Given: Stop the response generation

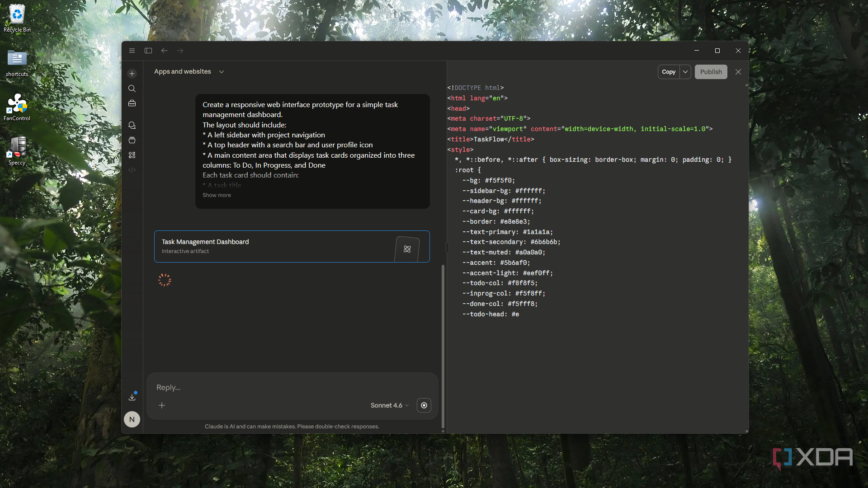Looking at the screenshot, I should 424,405.
